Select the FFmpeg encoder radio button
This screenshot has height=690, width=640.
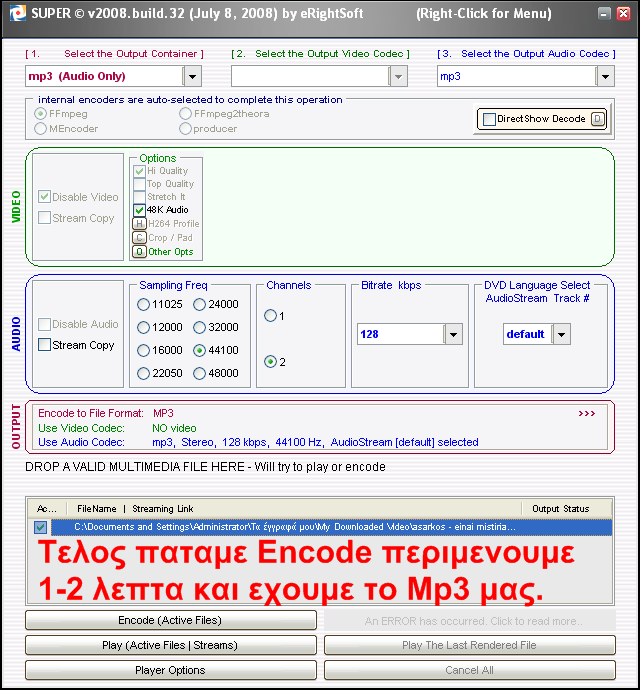coord(40,114)
